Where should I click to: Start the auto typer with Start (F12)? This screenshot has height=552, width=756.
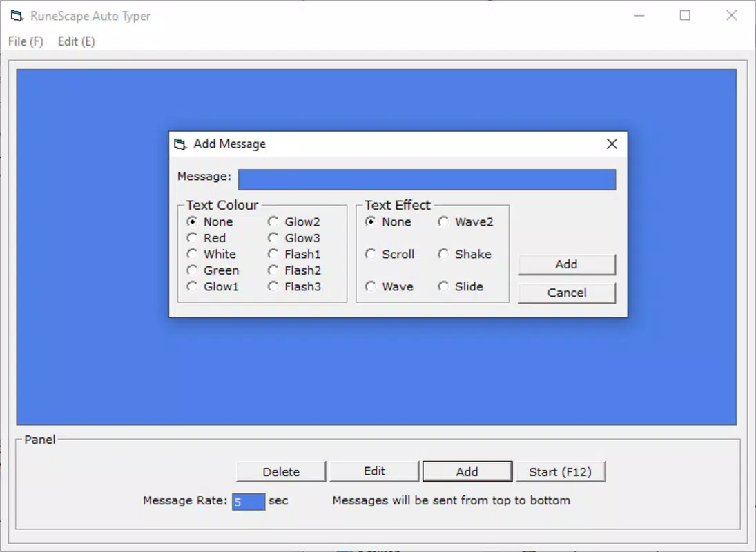[x=560, y=471]
